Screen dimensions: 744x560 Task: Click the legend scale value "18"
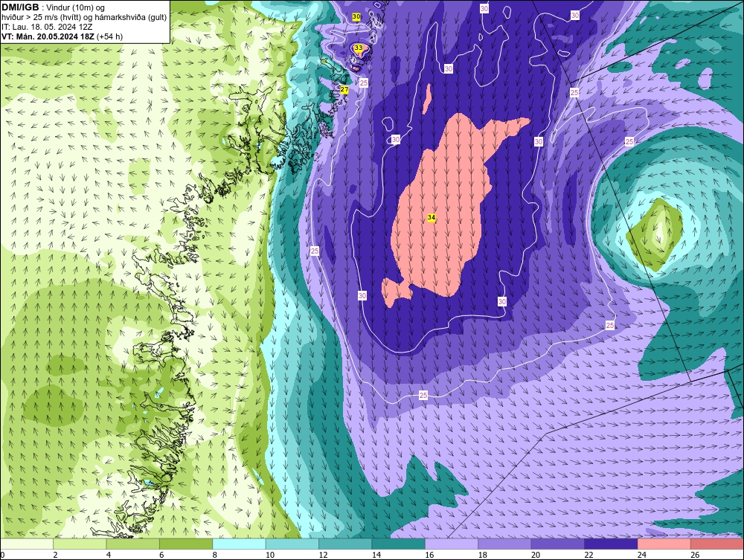tap(483, 555)
